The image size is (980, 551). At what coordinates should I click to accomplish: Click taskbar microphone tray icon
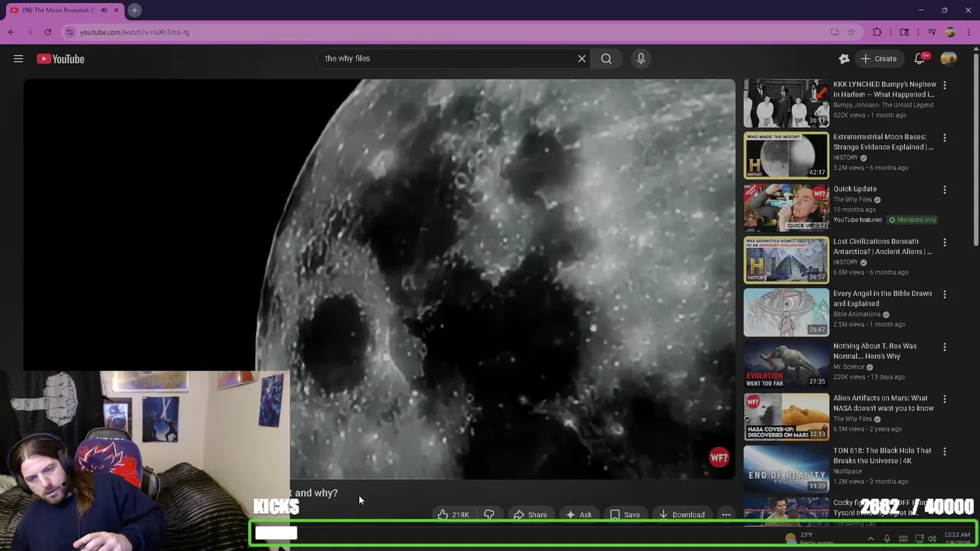(x=887, y=539)
